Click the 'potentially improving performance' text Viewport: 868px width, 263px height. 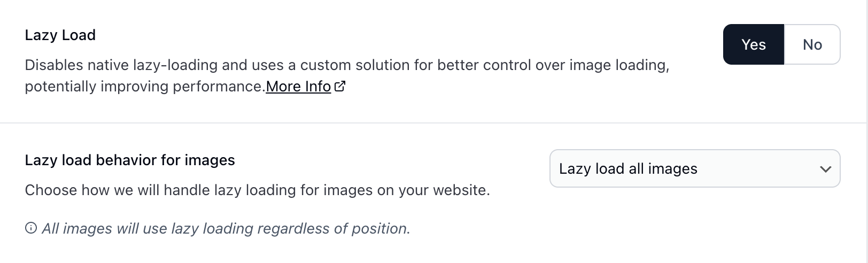[145, 87]
